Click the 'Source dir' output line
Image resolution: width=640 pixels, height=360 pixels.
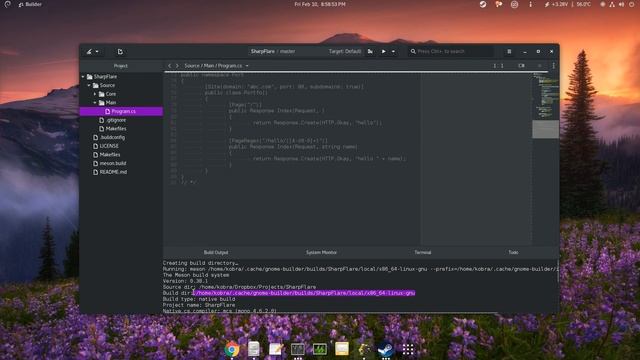(239, 287)
